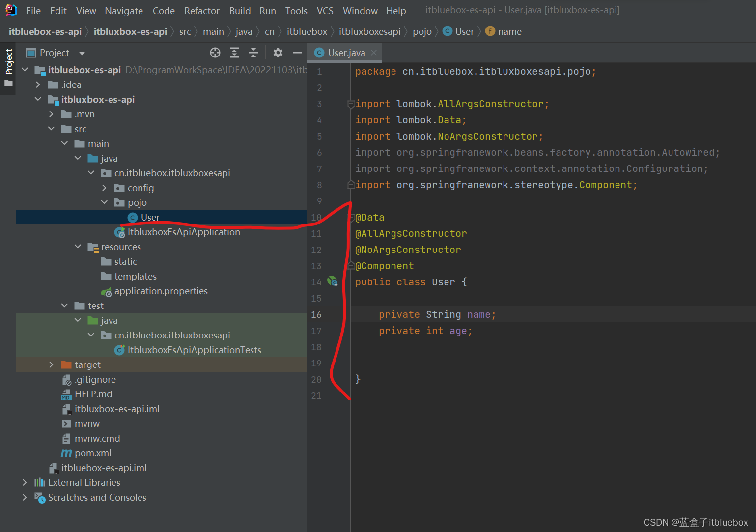
Task: Click the main breadcrumb segment
Action: (x=213, y=31)
